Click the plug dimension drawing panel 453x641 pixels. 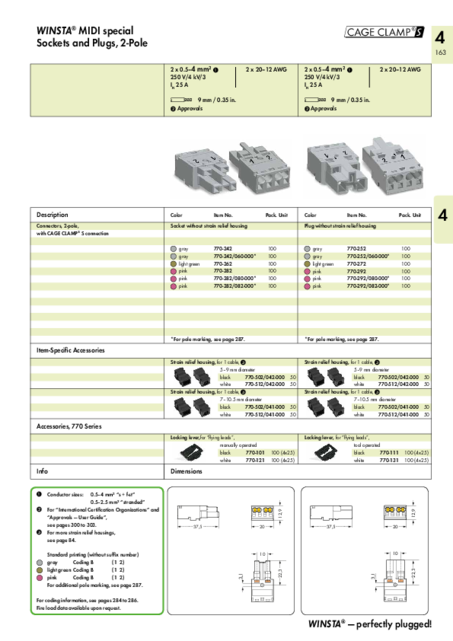[x=365, y=550]
